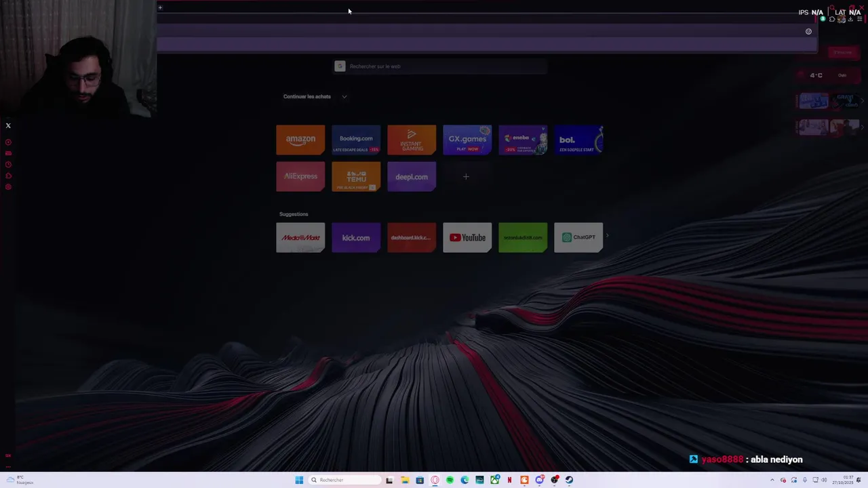Open the green suggestion tile beside YouTube
Viewport: 868px width, 488px height.
[x=523, y=237]
